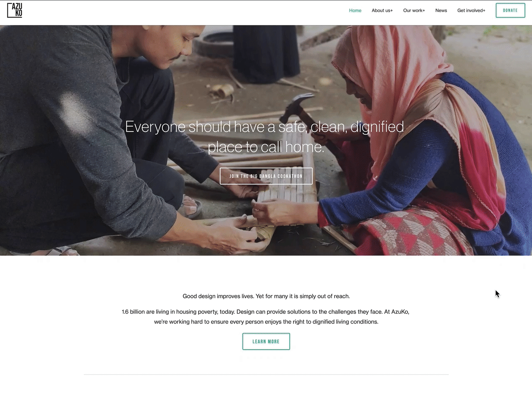Join the Big Bangla Cookathon button
Viewport: 532px width, 397px height.
click(266, 176)
